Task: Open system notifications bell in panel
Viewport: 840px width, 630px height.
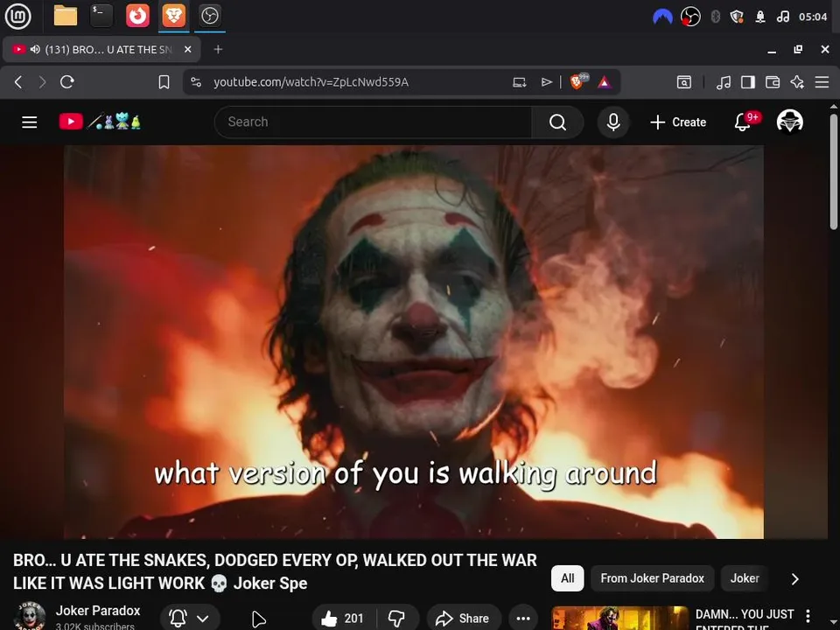Action: (x=760, y=17)
